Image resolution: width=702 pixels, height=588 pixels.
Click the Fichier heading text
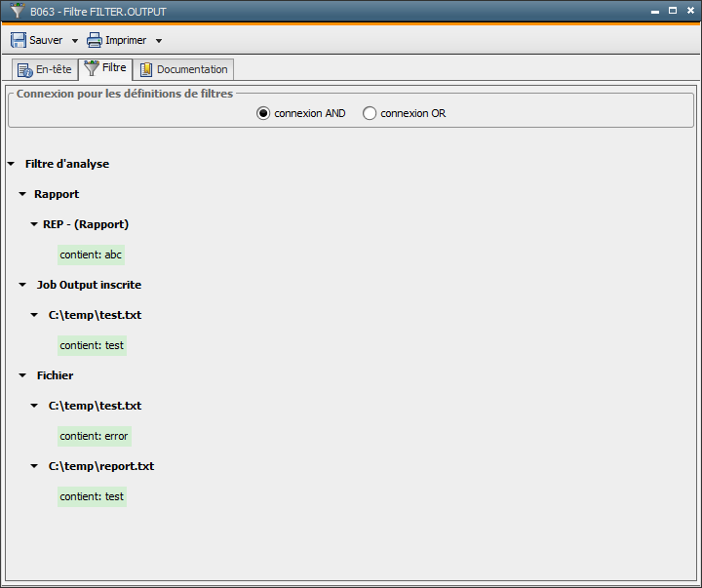click(x=55, y=375)
